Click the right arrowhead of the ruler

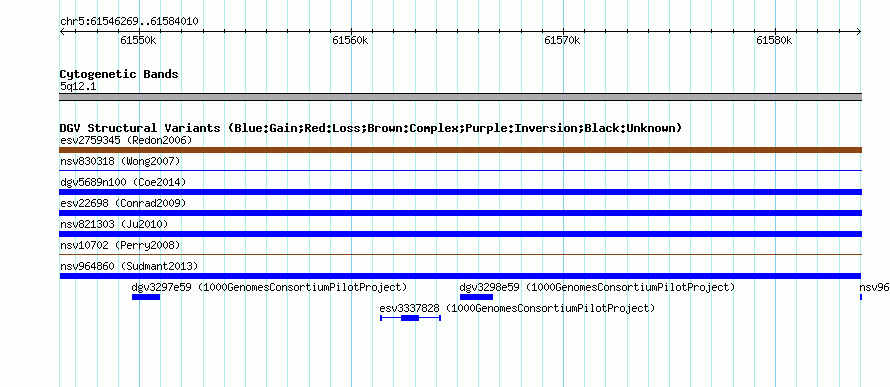coord(858,32)
